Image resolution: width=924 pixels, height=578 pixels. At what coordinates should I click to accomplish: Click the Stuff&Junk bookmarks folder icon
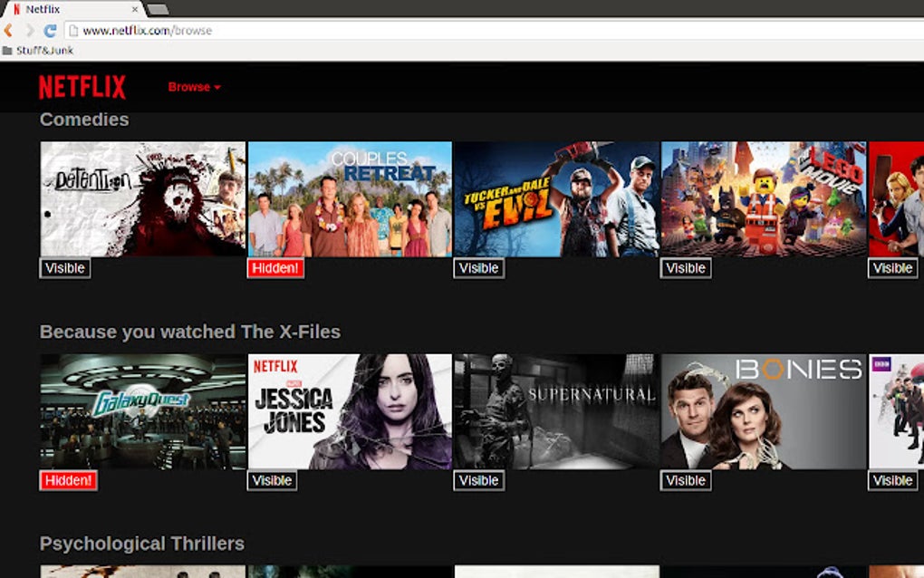pyautogui.click(x=9, y=51)
